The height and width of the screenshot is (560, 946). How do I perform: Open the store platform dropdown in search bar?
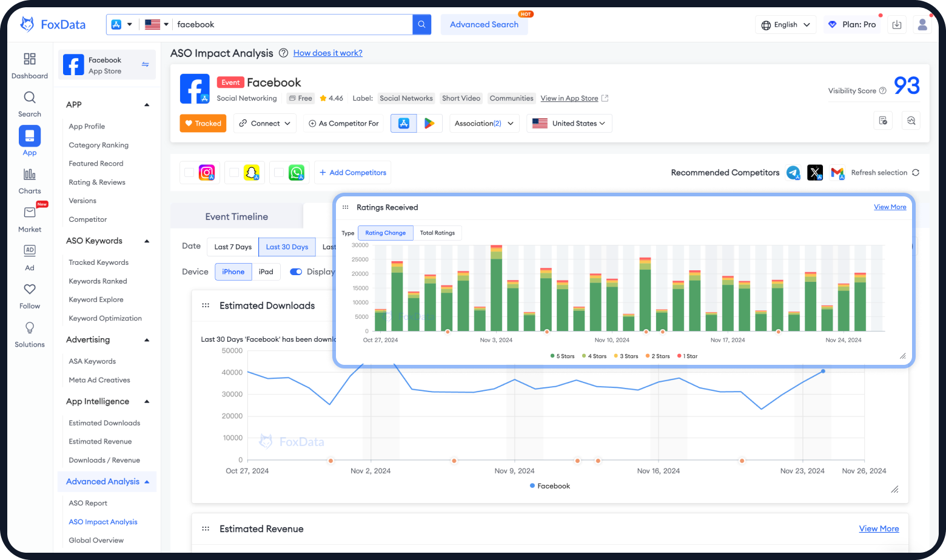(122, 25)
